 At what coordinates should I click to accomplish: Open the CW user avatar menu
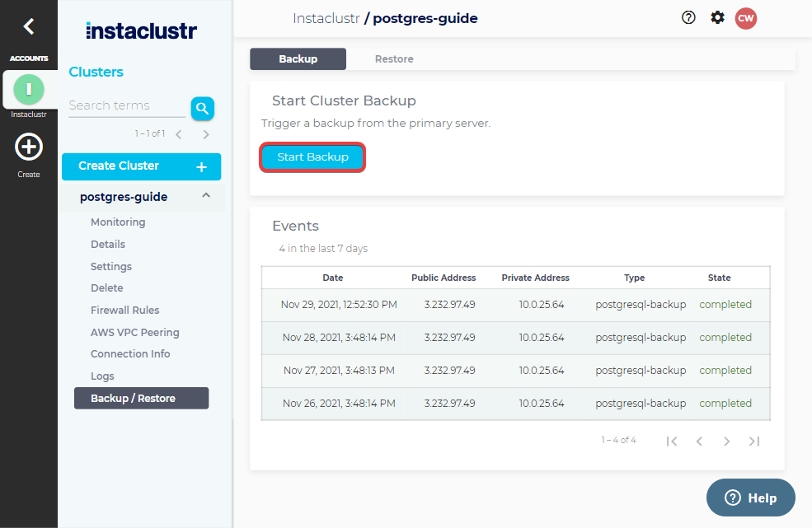coord(746,18)
